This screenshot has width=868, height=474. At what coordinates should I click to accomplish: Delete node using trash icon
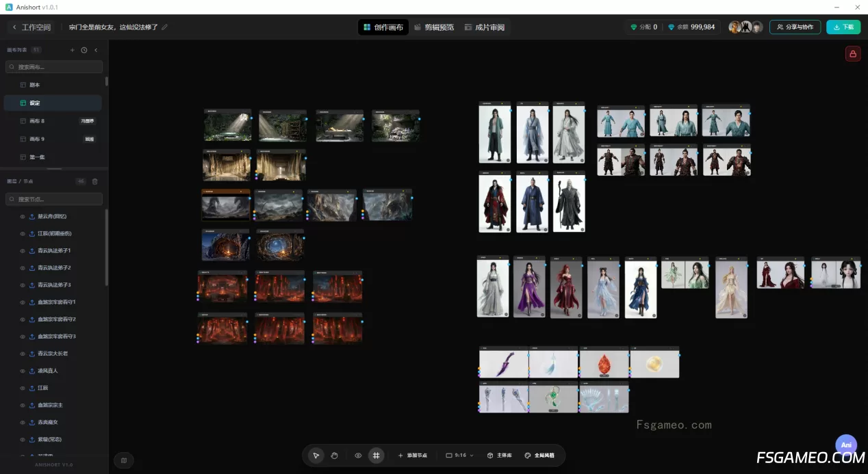[95, 181]
